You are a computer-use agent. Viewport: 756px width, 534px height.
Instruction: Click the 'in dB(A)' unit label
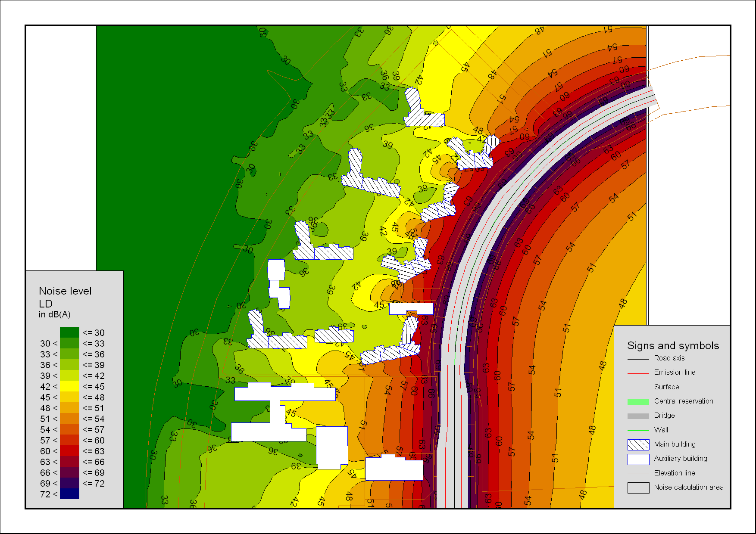pos(54,314)
